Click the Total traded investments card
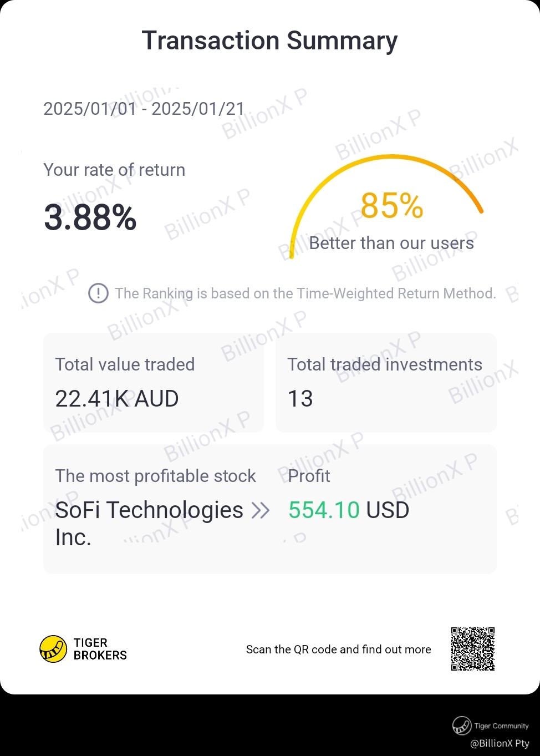 click(385, 382)
